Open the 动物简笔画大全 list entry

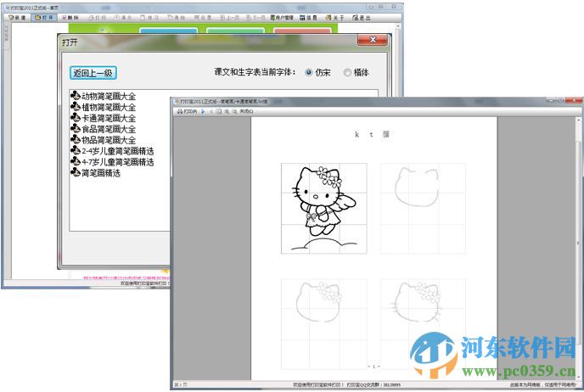coord(104,96)
